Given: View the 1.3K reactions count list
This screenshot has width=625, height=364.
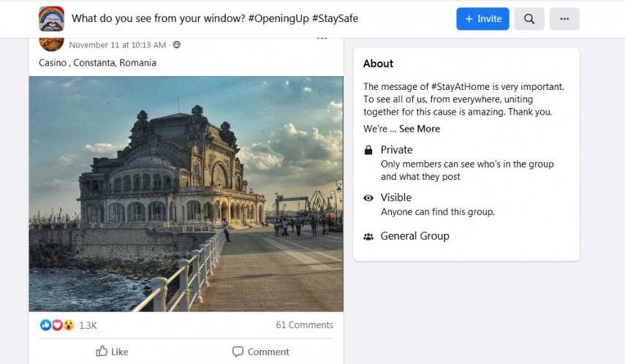Looking at the screenshot, I should (88, 325).
